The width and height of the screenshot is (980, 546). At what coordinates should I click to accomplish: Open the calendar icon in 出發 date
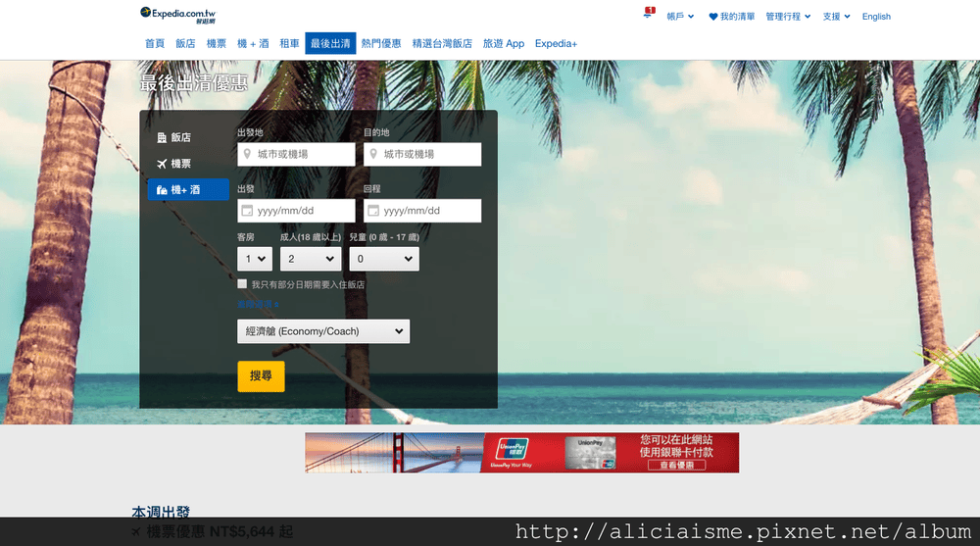247,211
